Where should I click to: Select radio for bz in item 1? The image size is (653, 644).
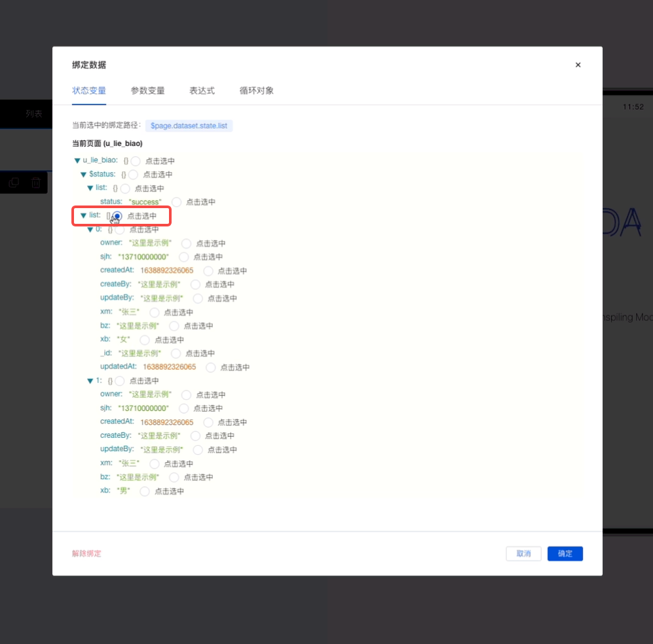[174, 477]
